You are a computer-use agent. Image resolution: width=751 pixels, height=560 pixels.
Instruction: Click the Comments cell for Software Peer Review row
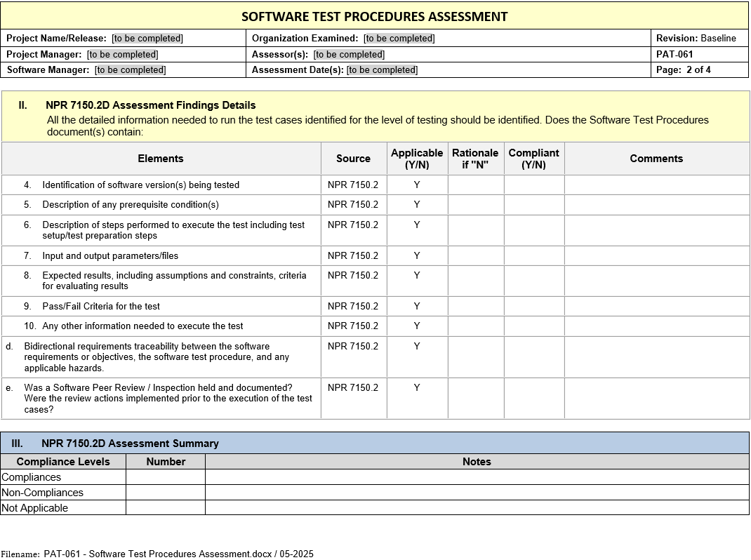click(656, 399)
